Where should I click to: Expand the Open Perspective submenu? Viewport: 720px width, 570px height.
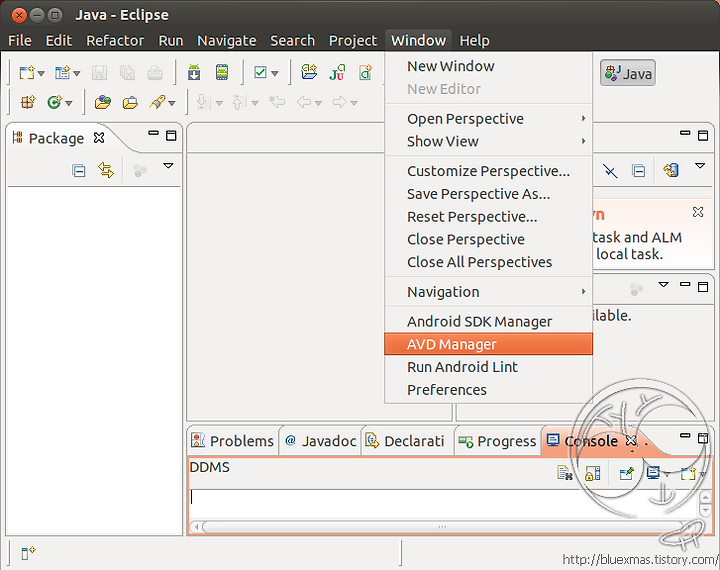click(489, 119)
